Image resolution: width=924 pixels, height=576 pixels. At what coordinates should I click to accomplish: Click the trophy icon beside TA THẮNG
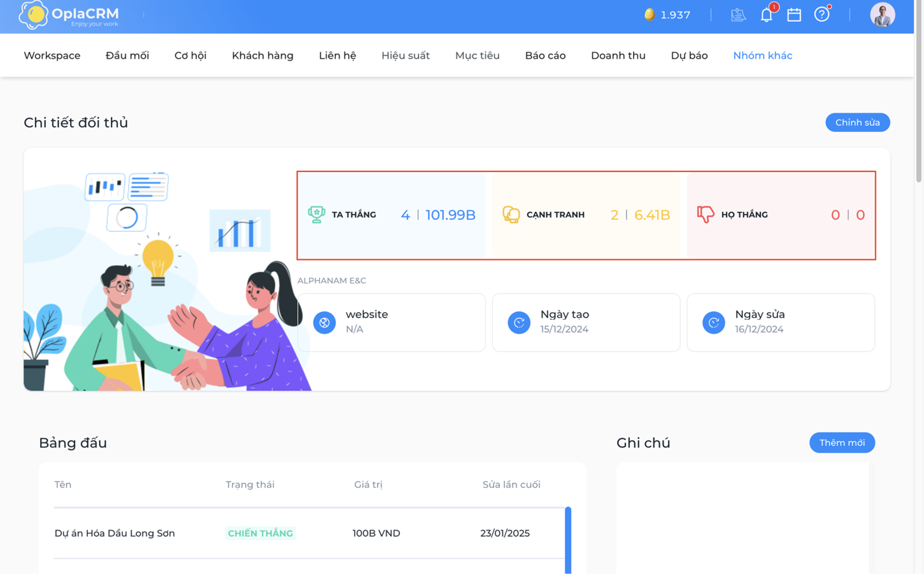(316, 215)
